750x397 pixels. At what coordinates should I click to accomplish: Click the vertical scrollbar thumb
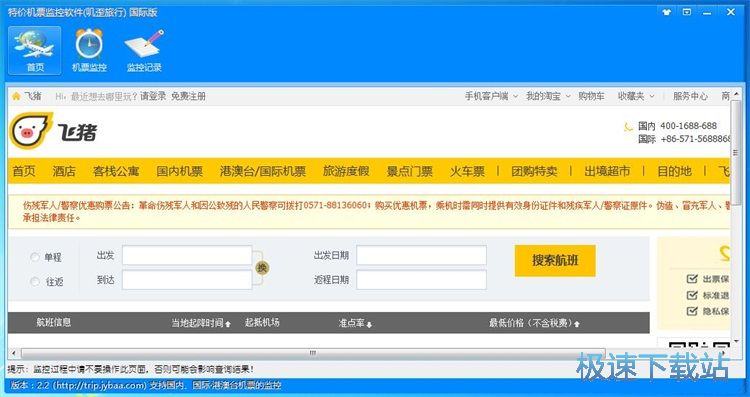point(736,153)
